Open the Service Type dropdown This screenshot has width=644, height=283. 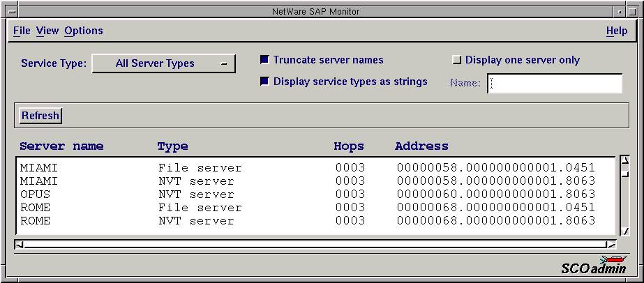pyautogui.click(x=164, y=63)
